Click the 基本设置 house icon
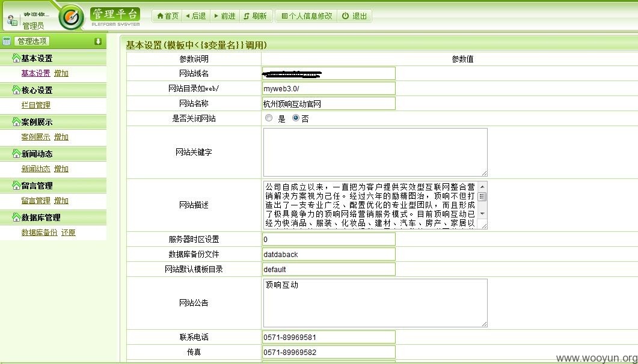The width and height of the screenshot is (638, 364). (16, 58)
